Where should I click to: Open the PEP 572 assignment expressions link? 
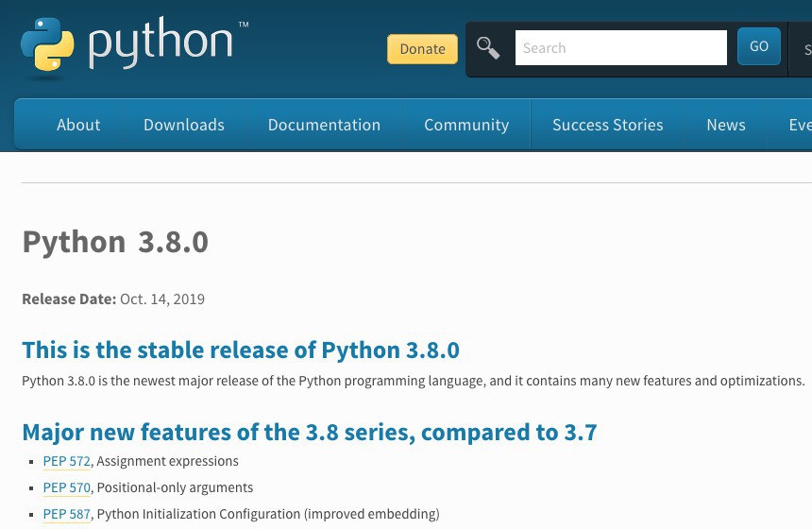point(66,461)
